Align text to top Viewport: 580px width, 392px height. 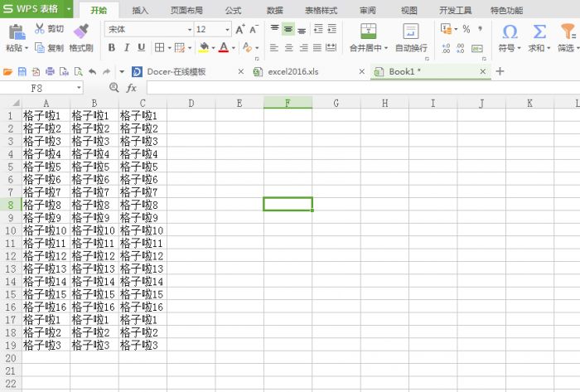click(x=274, y=29)
